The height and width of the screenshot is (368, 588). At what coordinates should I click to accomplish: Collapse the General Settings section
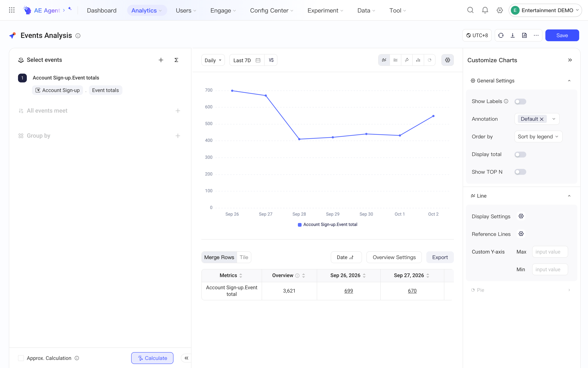pyautogui.click(x=569, y=81)
